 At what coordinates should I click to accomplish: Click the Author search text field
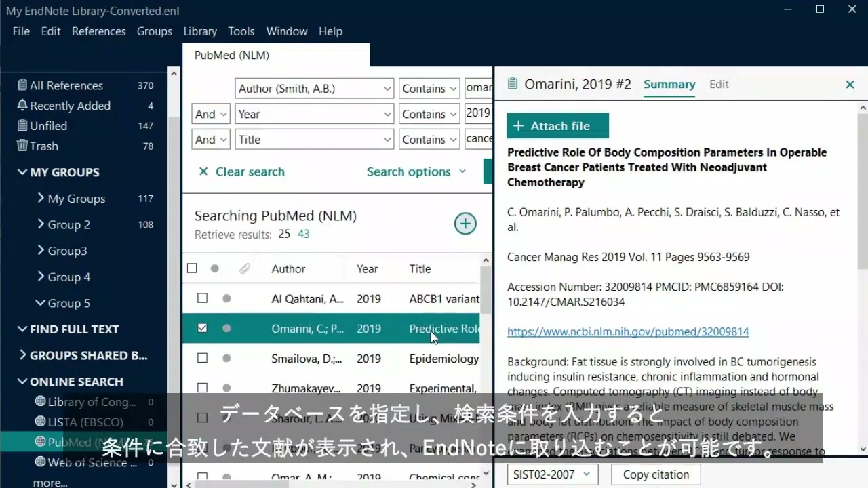(479, 88)
